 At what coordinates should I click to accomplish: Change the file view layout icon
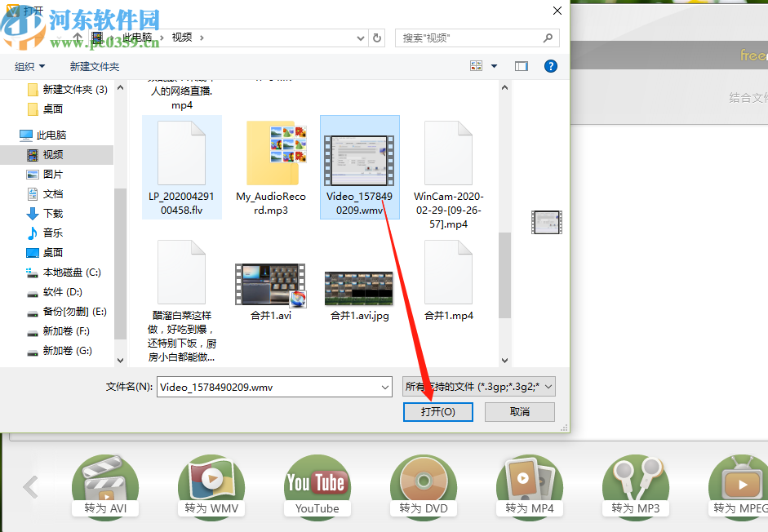point(476,66)
